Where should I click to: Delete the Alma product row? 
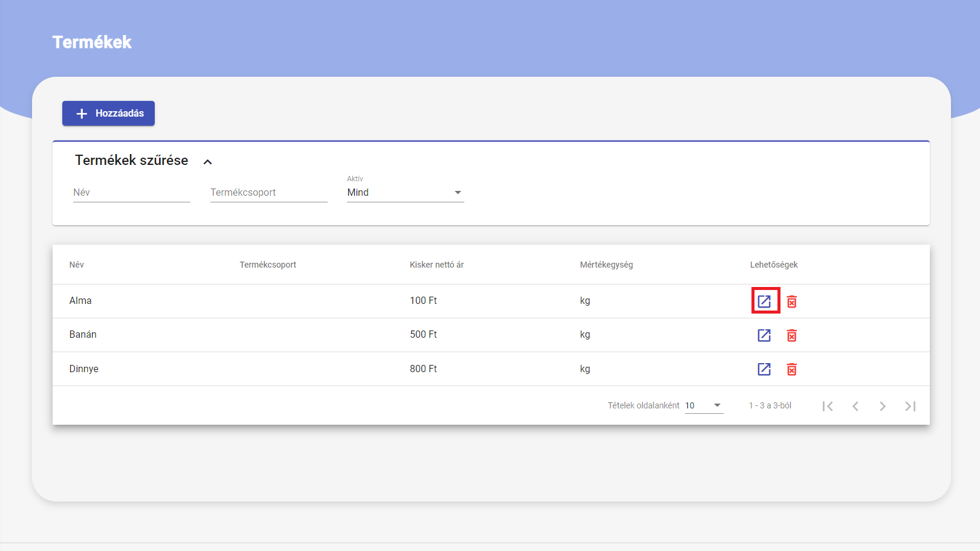pos(791,301)
